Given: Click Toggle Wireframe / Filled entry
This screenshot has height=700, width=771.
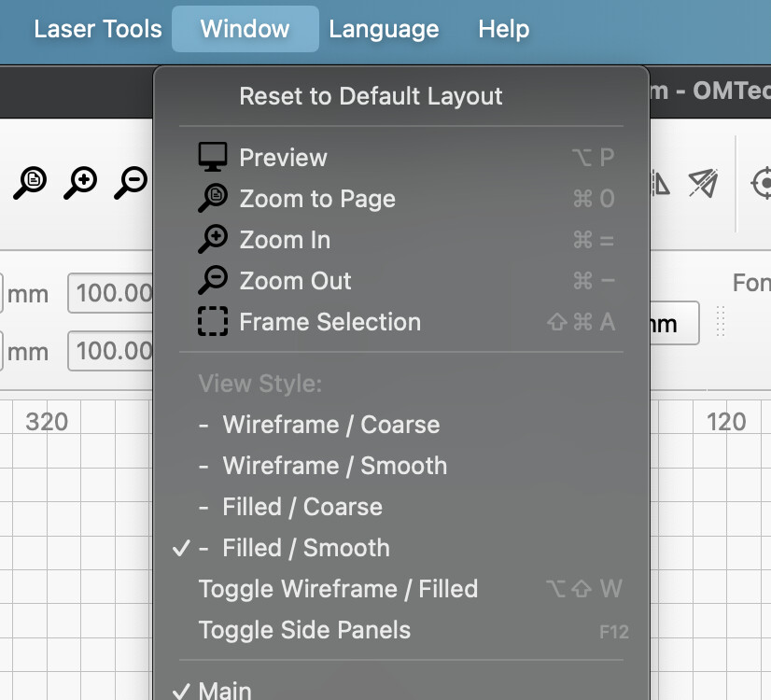Looking at the screenshot, I should click(338, 589).
